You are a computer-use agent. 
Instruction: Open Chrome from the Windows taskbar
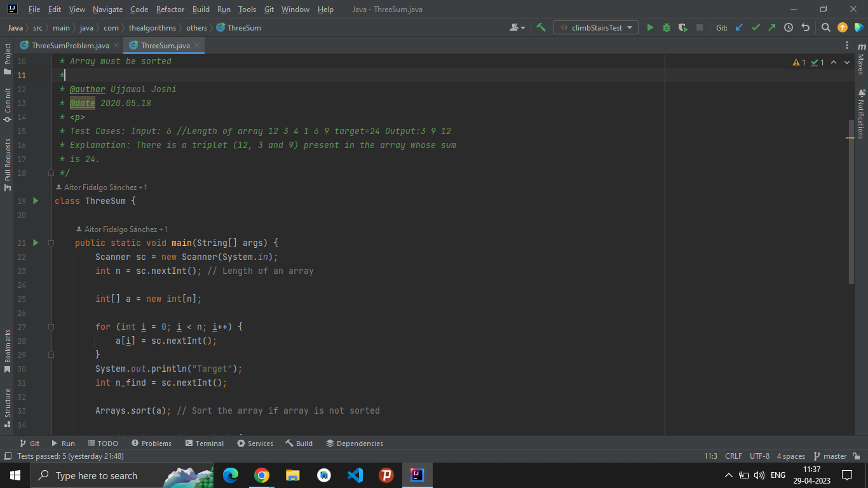(x=261, y=475)
